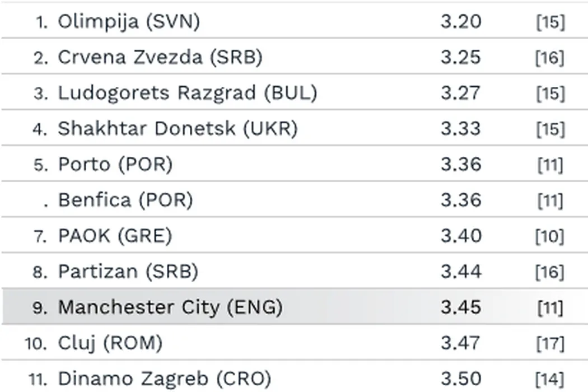This screenshot has width=588, height=392.
Task: Select Ludogorets Razgrad (BUL) row
Action: coord(187,93)
